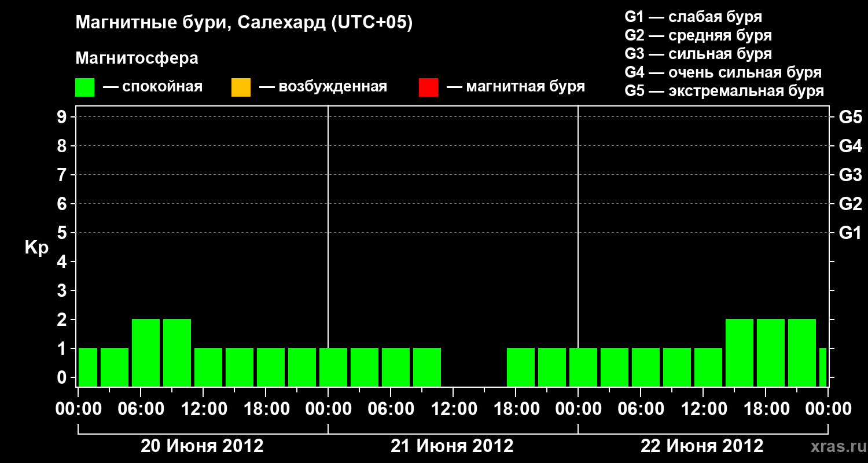This screenshot has height=463, width=868.
Task: Click the "21 Июня 2012" date label
Action: pyautogui.click(x=452, y=446)
